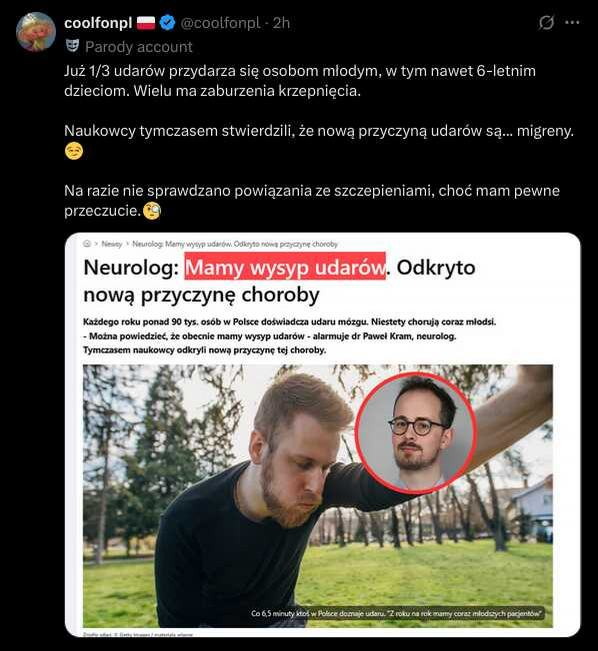Click the tweet text paragraph about migreny
Image resolution: width=598 pixels, height=651 pixels.
(319, 141)
